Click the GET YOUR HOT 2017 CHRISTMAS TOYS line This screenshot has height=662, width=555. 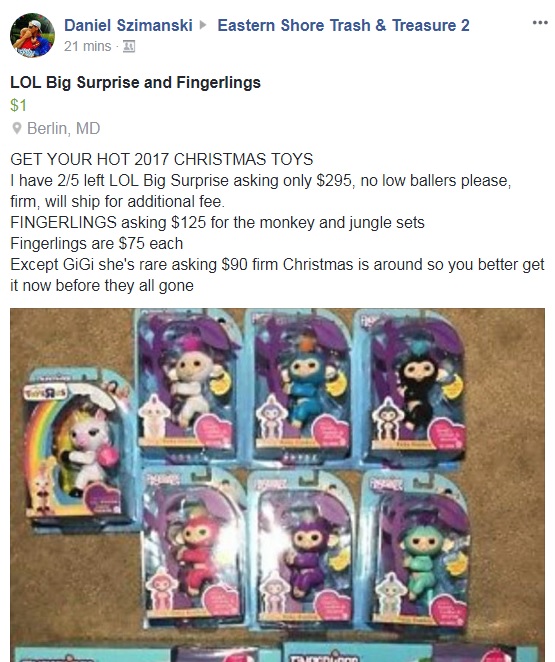point(162,160)
